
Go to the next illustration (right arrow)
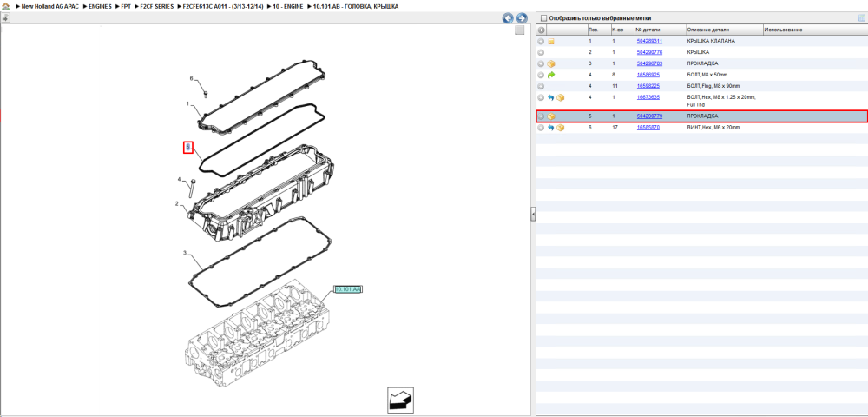click(x=521, y=18)
